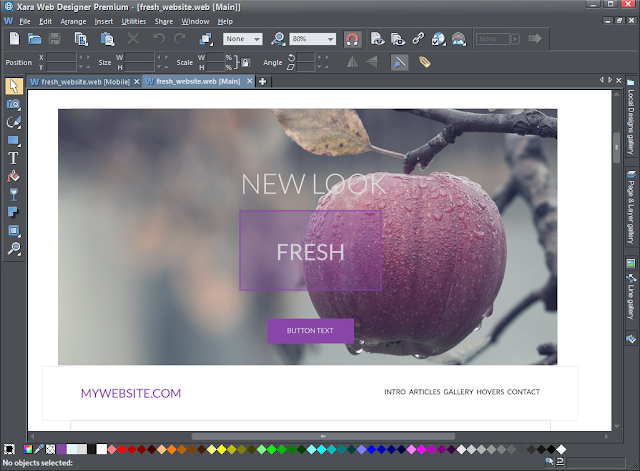
Task: Paste from clipboard toolbar icon
Action: 107,39
